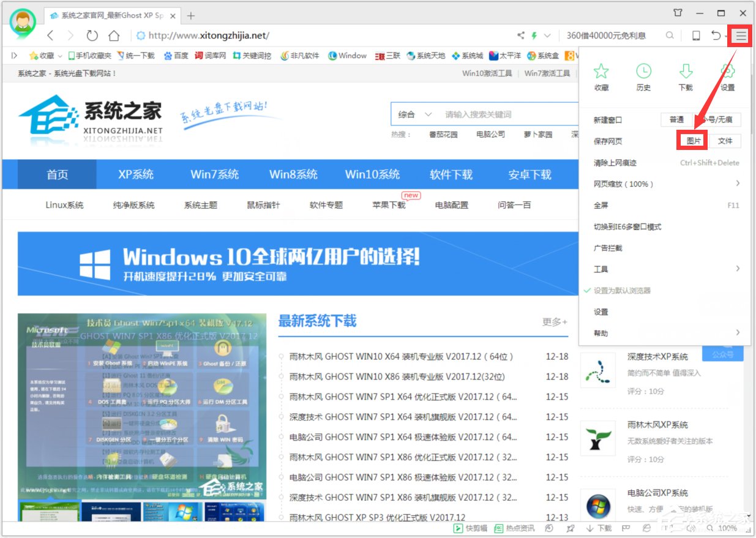Click the mobile phone icon beside the address bar
Screen dimensions: 756x538
[x=695, y=35]
